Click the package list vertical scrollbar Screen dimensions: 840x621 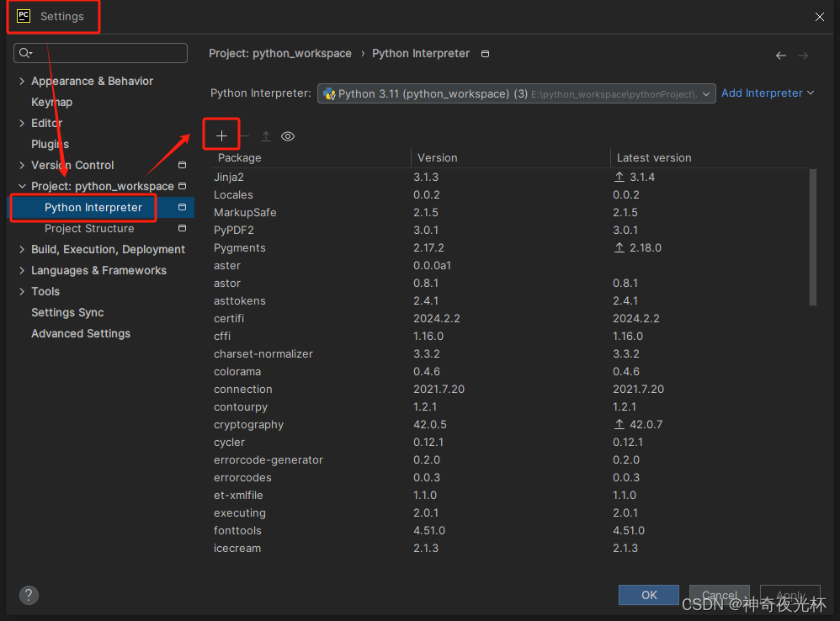click(x=812, y=236)
